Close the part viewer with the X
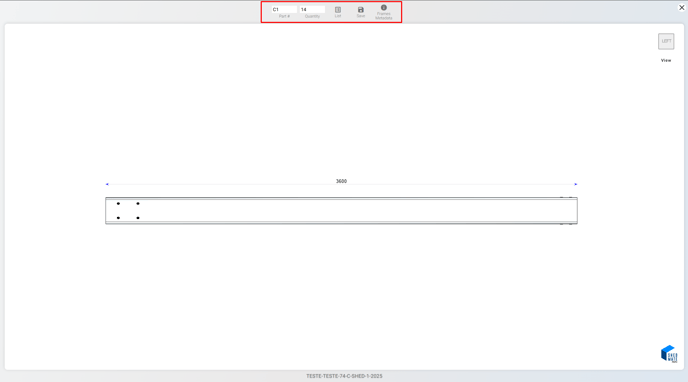688x382 pixels. (682, 7)
